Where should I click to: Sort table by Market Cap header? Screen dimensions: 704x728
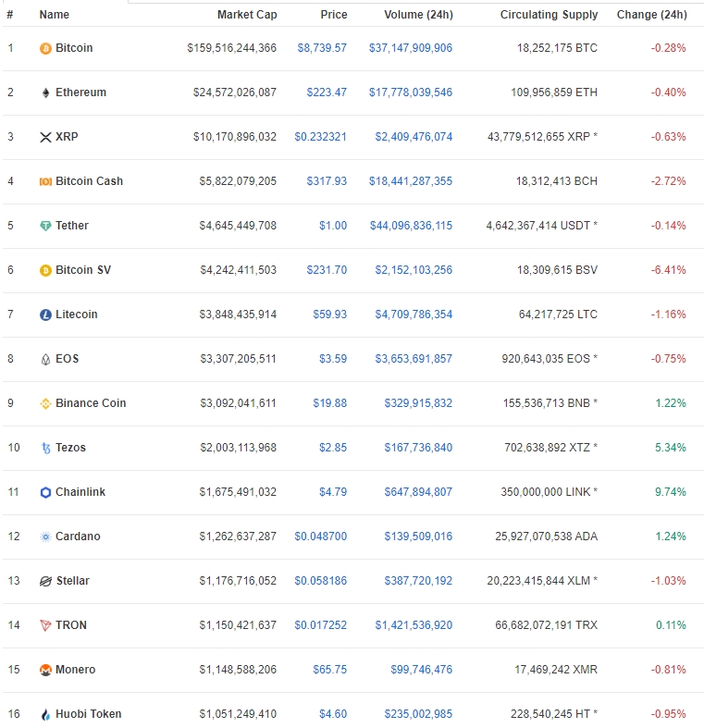point(246,15)
